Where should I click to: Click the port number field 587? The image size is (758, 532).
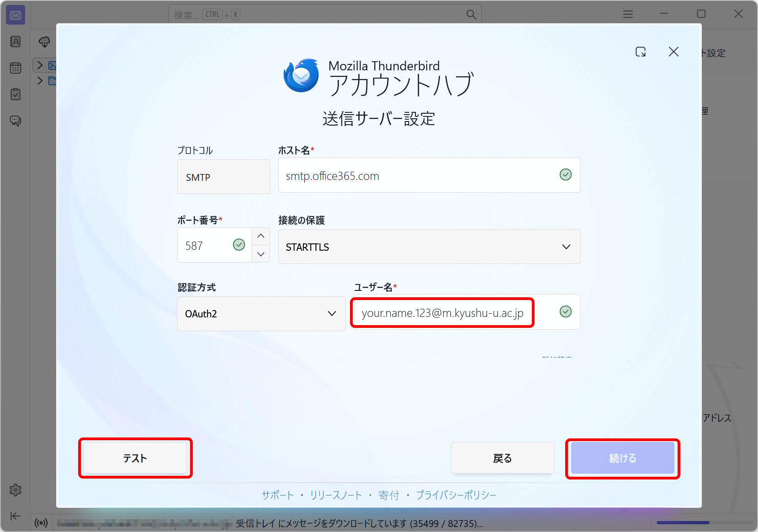click(x=214, y=245)
